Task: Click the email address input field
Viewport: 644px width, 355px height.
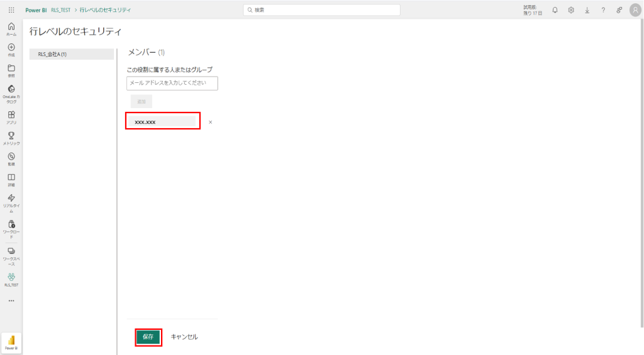Action: (x=172, y=84)
